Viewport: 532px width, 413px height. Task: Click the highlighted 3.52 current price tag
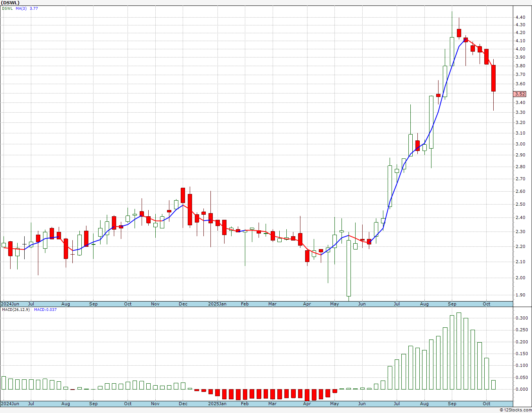(x=520, y=94)
